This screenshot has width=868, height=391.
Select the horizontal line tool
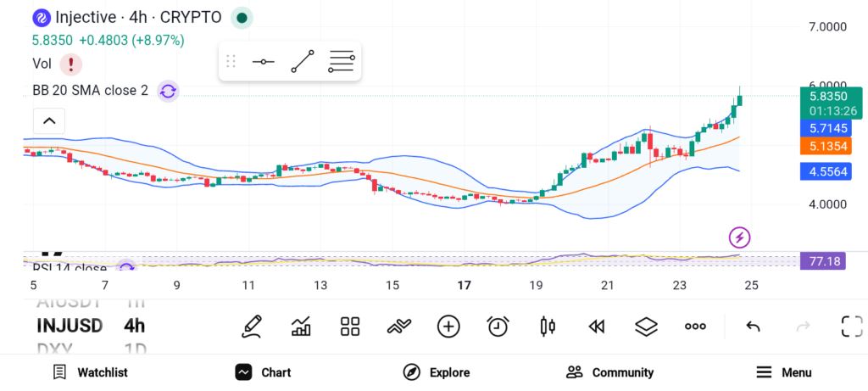263,61
